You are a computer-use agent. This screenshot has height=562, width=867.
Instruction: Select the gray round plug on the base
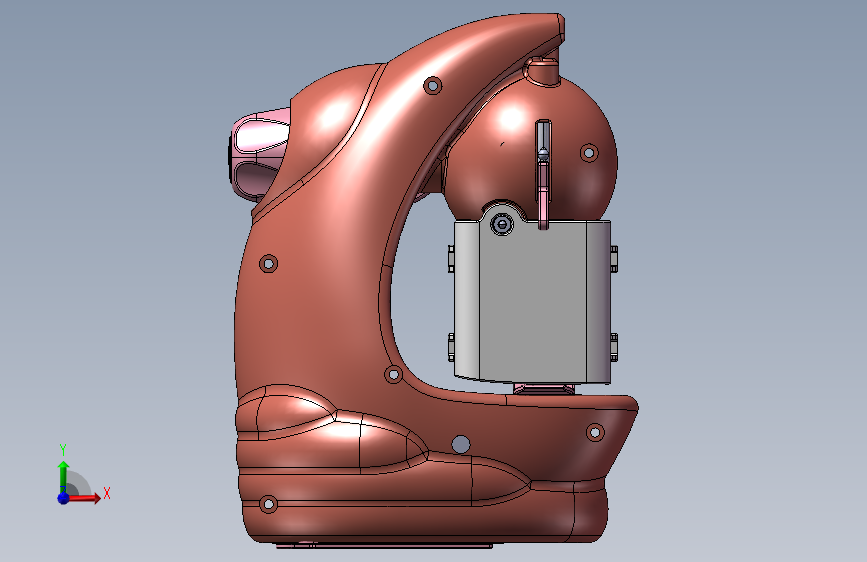tap(461, 444)
